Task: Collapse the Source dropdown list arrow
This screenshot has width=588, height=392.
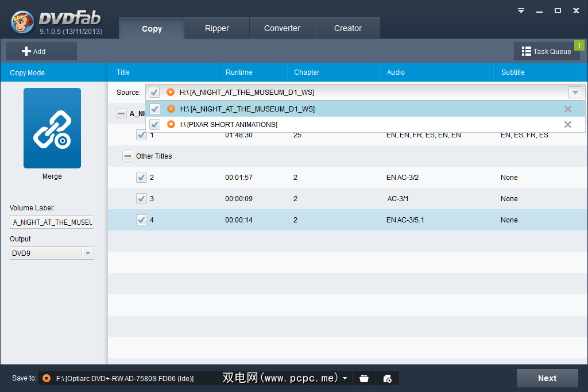Action: click(575, 93)
